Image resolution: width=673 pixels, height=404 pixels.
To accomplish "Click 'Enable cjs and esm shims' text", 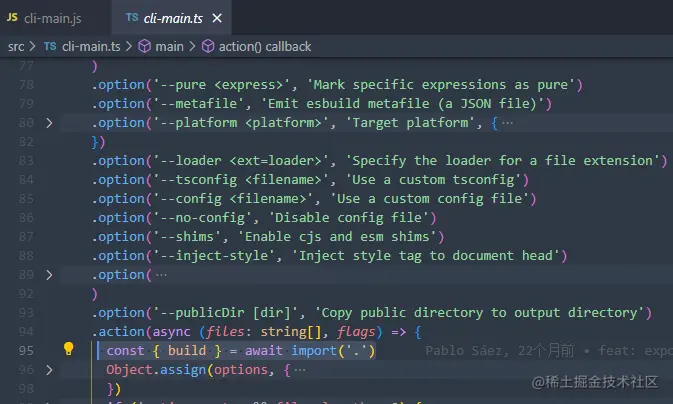I will pos(337,237).
